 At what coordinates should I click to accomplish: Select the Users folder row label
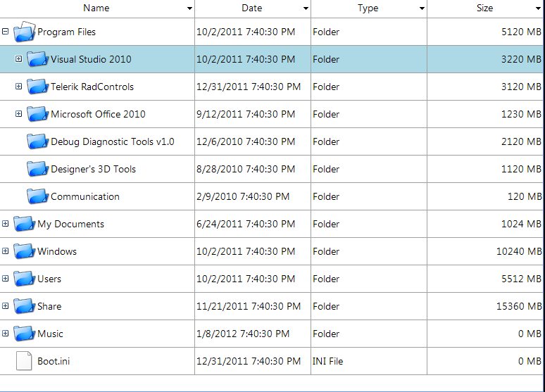click(49, 279)
